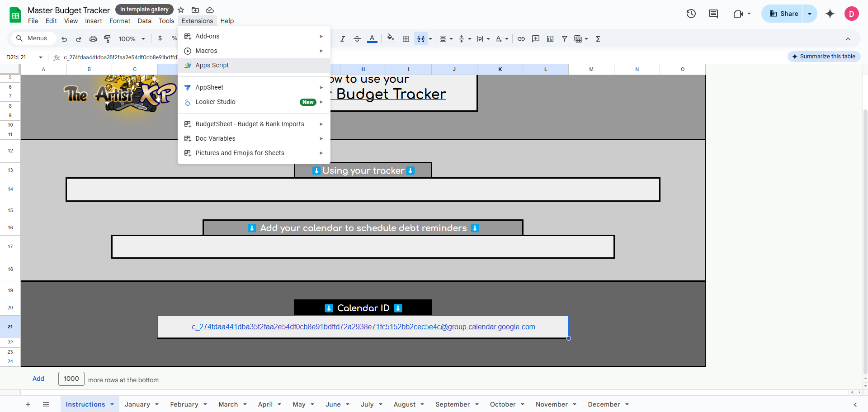
Task: Open the calendar ID email link
Action: 363,327
